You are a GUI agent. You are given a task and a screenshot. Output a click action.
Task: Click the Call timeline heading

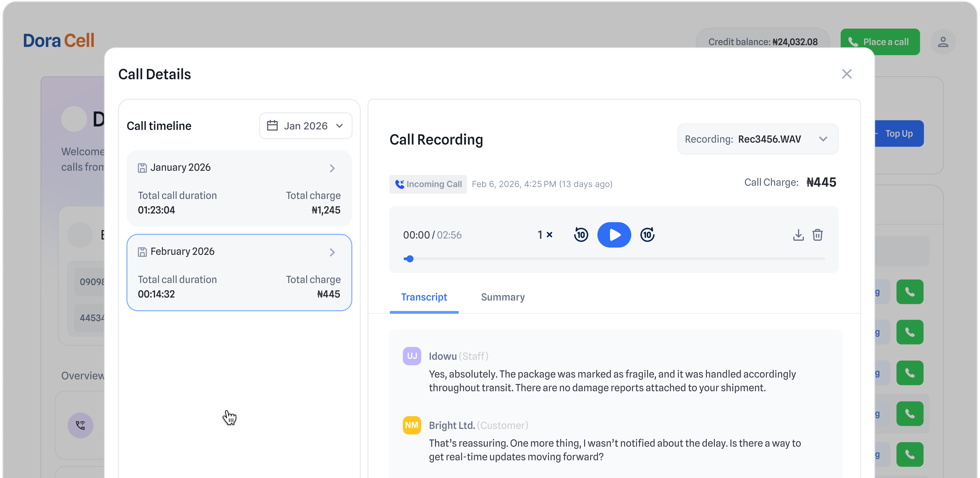click(159, 126)
